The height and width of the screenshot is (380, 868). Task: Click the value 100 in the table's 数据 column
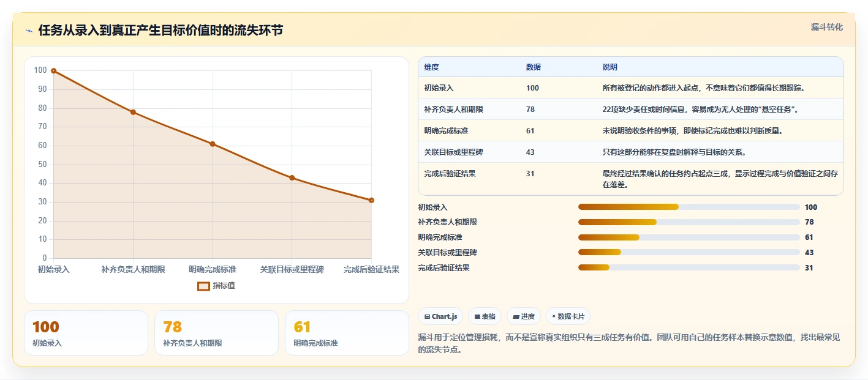coord(532,88)
